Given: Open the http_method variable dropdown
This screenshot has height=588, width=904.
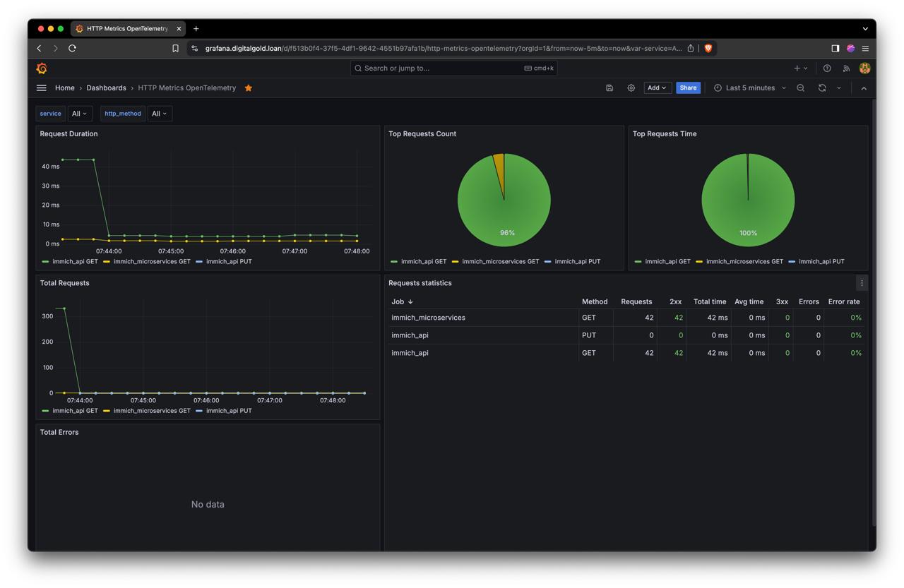Looking at the screenshot, I should pos(160,114).
